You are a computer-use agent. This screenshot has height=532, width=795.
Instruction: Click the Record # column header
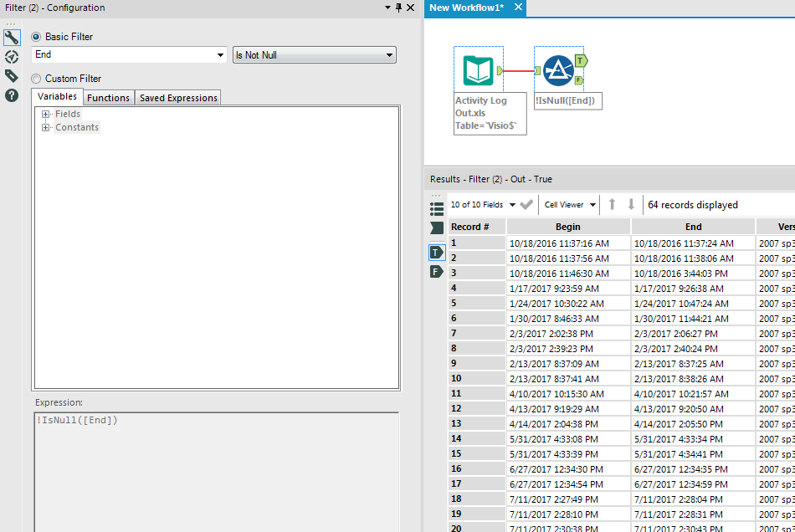(x=477, y=227)
